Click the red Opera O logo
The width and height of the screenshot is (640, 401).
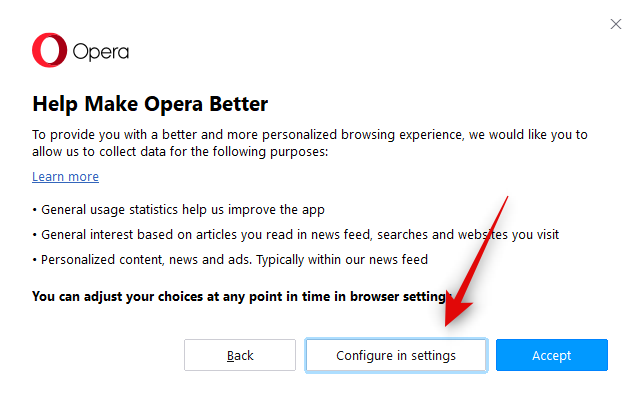pos(47,50)
